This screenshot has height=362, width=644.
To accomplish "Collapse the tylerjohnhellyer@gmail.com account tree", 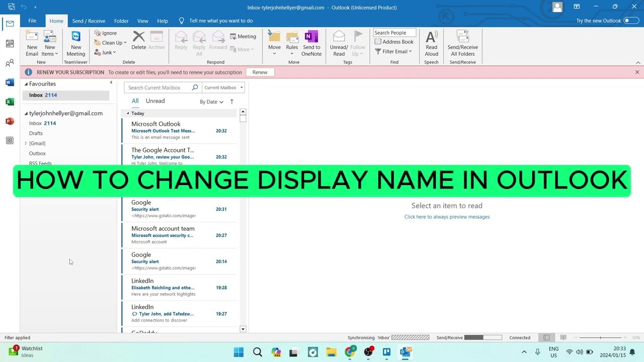I will coord(26,114).
